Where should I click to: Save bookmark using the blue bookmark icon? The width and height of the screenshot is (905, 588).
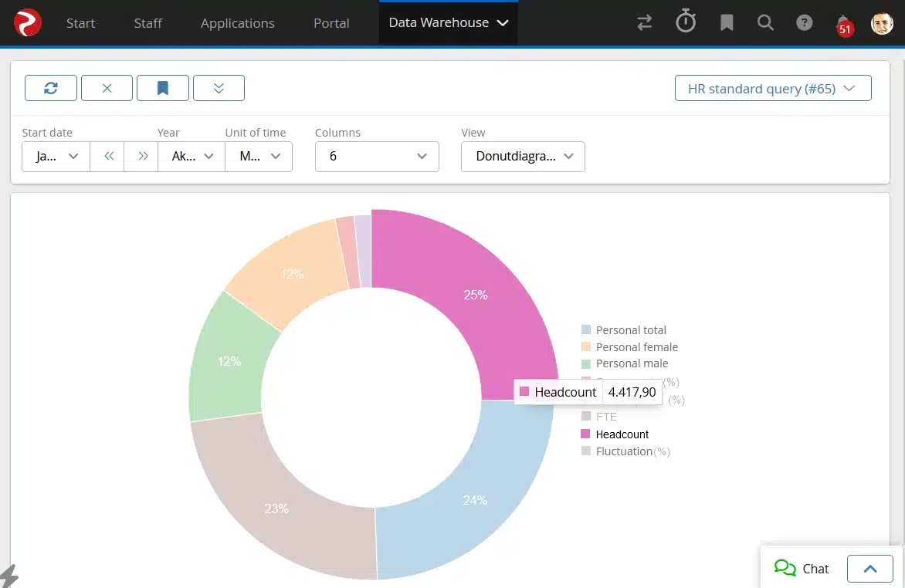pyautogui.click(x=162, y=87)
